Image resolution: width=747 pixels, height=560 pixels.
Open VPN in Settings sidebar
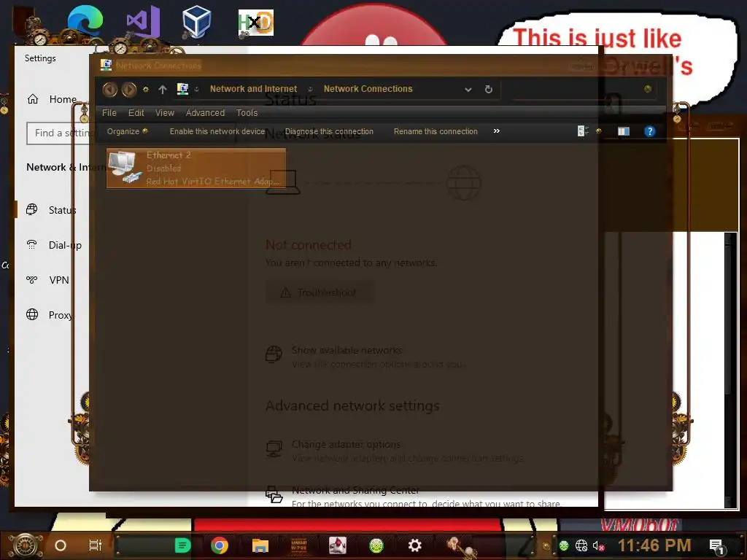47,280
